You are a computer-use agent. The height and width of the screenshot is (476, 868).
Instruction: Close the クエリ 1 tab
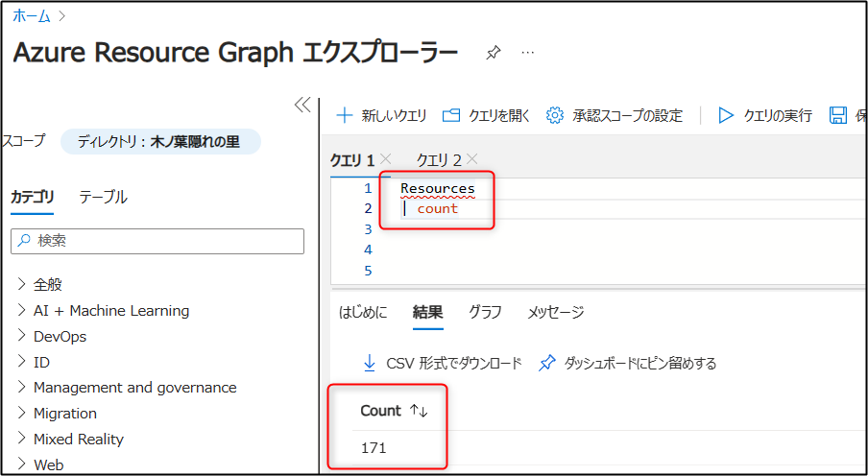coord(386,160)
